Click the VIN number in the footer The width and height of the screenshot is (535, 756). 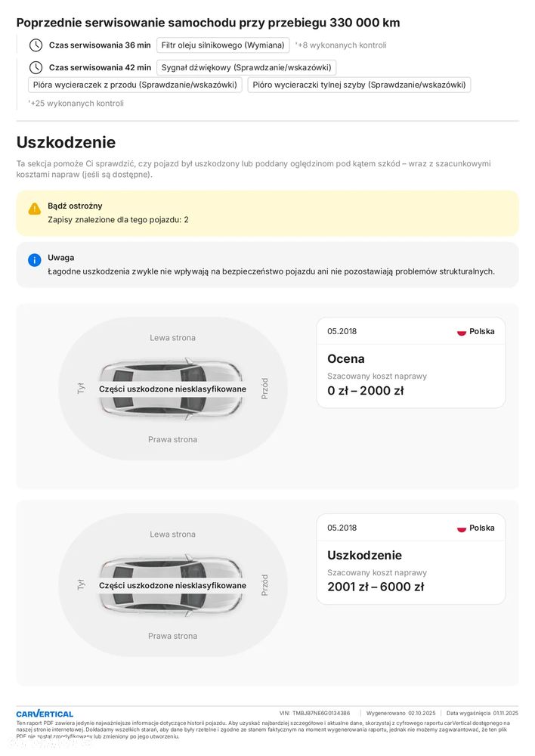coord(321,713)
